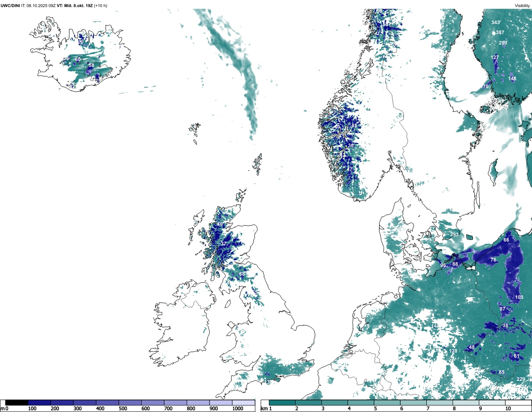Click the '(+10 h)' forecast offset text
532x412 pixels.
(x=101, y=5)
